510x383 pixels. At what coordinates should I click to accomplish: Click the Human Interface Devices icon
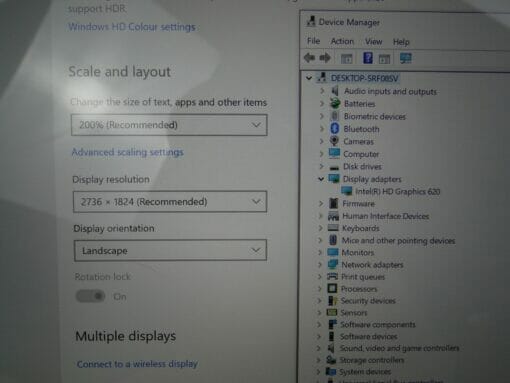333,216
